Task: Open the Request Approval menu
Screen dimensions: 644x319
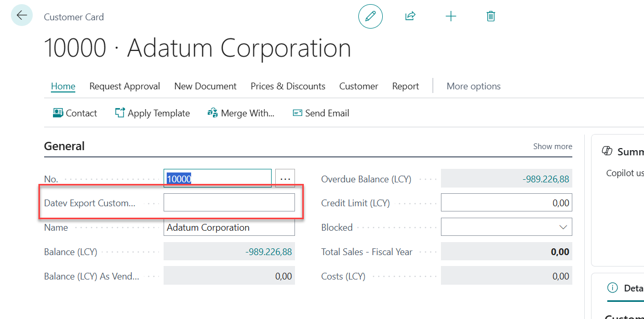Action: click(125, 86)
